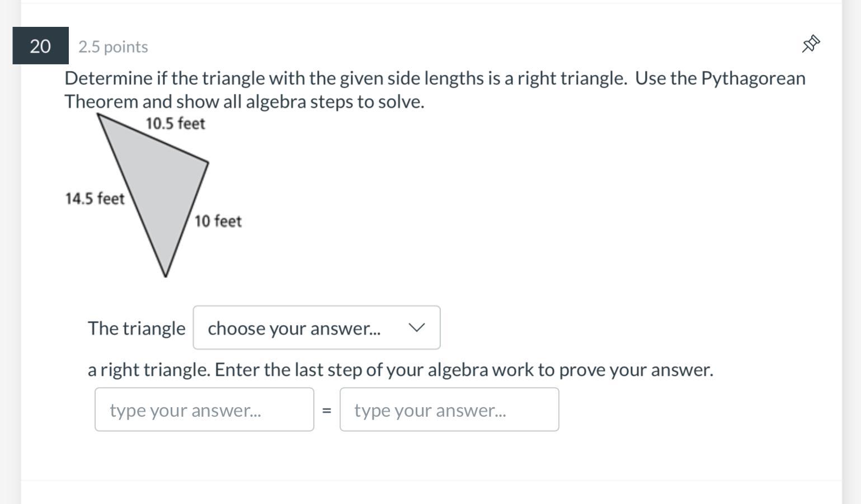Click the equals sign between answer fields
The width and height of the screenshot is (861, 504).
[327, 411]
